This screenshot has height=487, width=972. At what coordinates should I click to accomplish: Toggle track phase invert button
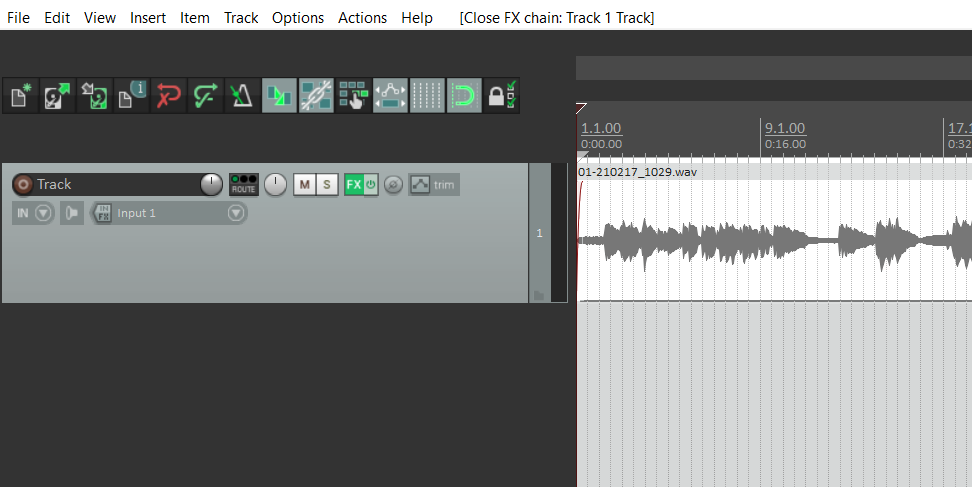point(393,185)
